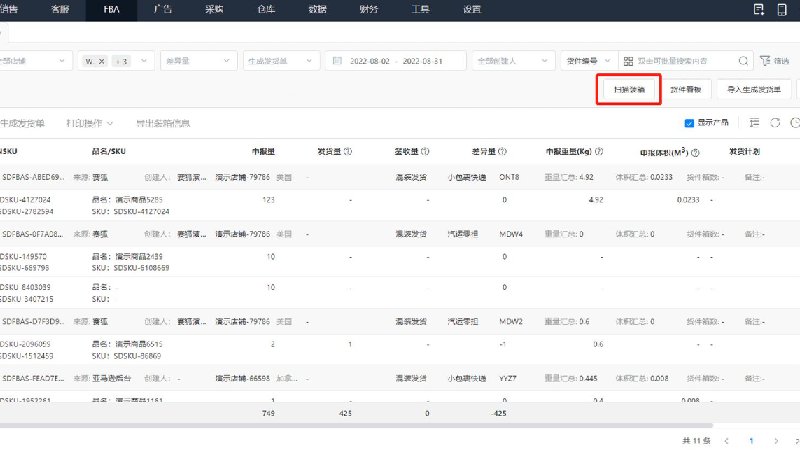Click the 货件看板 button
This screenshot has width=800, height=450.
click(x=686, y=89)
